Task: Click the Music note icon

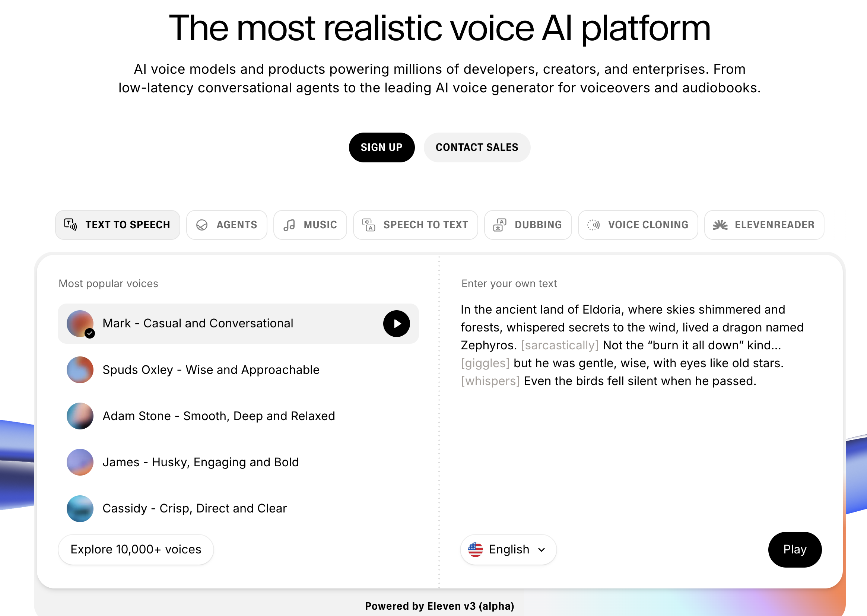Action: (x=289, y=225)
